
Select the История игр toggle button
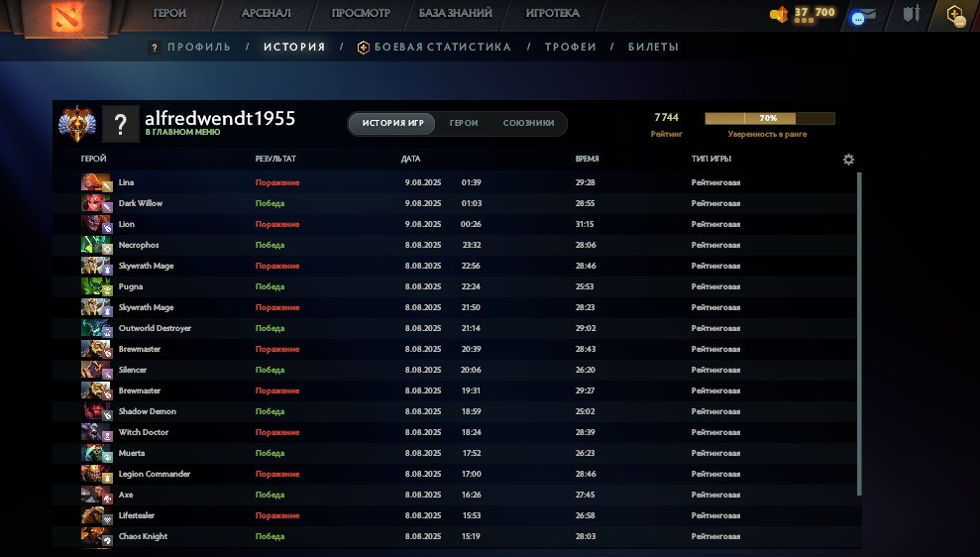[x=392, y=123]
